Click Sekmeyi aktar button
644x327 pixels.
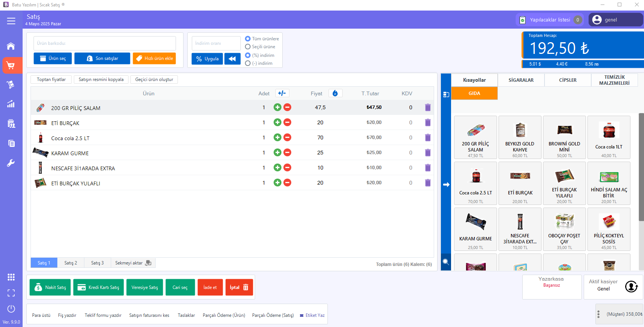click(x=133, y=263)
